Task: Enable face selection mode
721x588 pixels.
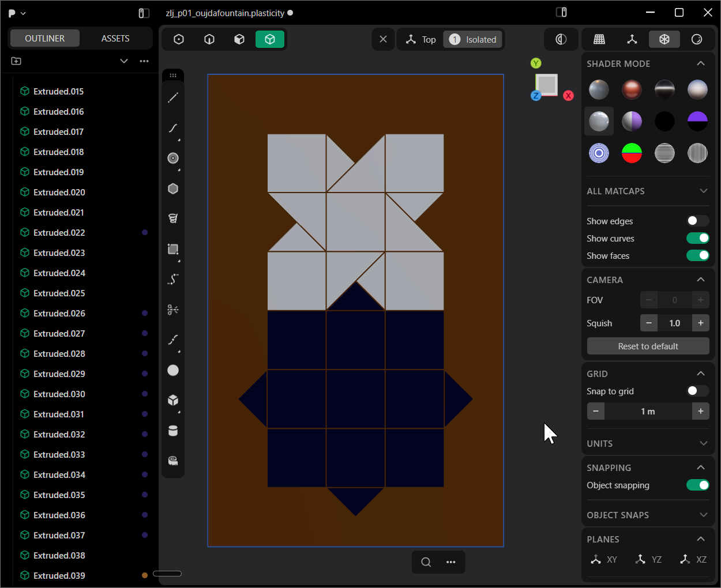Action: coord(239,39)
